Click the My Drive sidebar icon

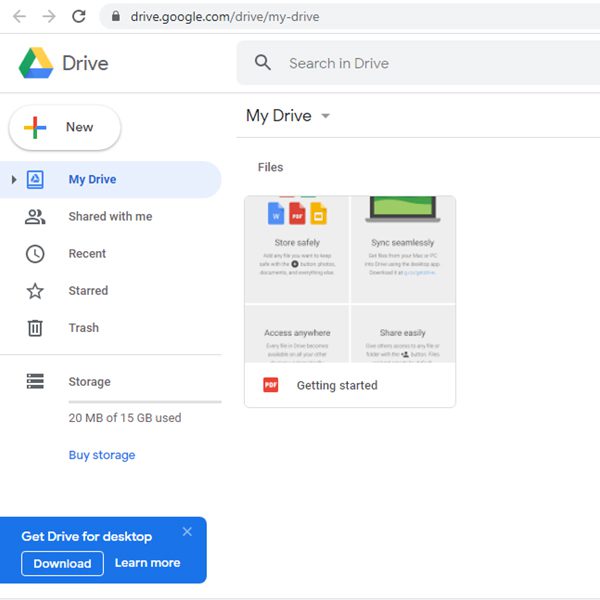coord(35,179)
